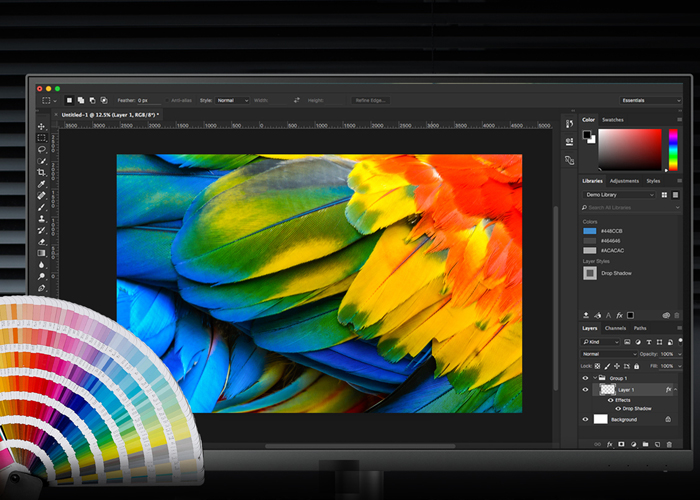Filter layers by type (T) icon
The width and height of the screenshot is (700, 500).
649,342
